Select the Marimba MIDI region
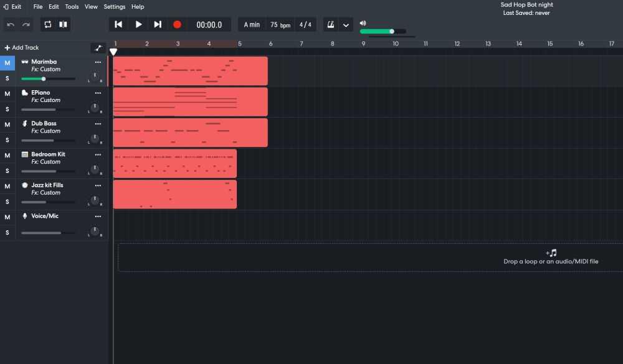623x364 pixels. (x=190, y=71)
